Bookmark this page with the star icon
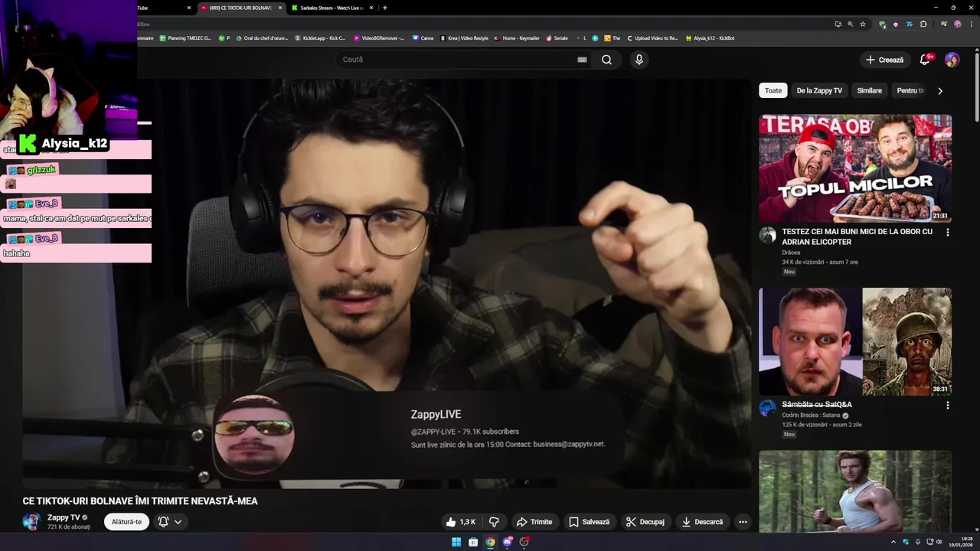This screenshot has width=980, height=551. pyautogui.click(x=863, y=24)
